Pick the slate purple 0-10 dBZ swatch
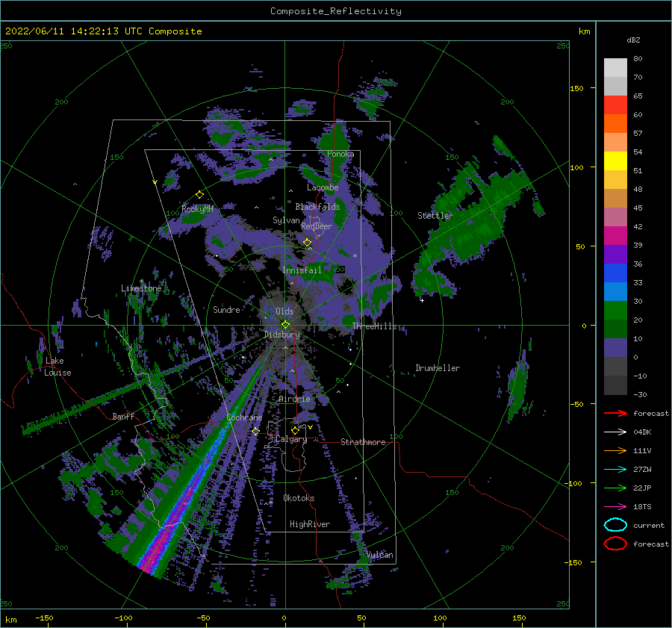672x628 pixels. coord(615,348)
